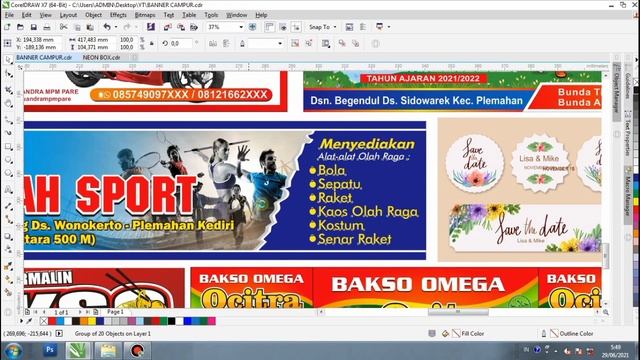Toggle Show Grid in the toolbar
This screenshot has width=640, height=360.
[283, 27]
